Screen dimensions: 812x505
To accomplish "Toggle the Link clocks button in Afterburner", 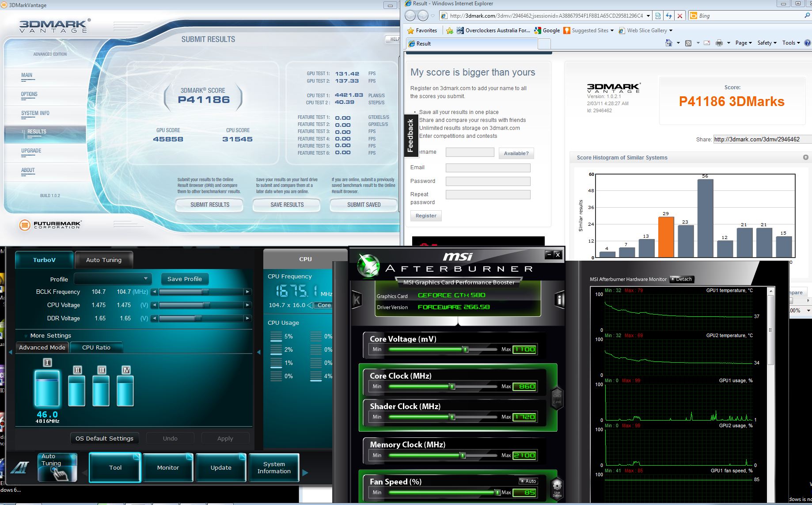I will click(557, 398).
